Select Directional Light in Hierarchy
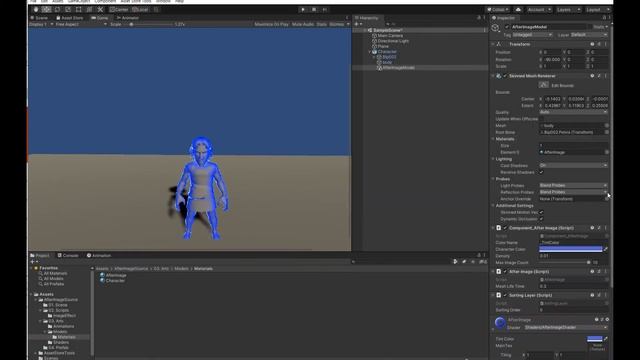 click(393, 41)
